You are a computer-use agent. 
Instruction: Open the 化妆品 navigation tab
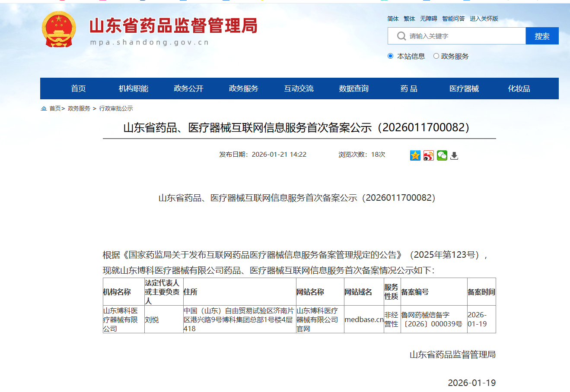click(519, 89)
